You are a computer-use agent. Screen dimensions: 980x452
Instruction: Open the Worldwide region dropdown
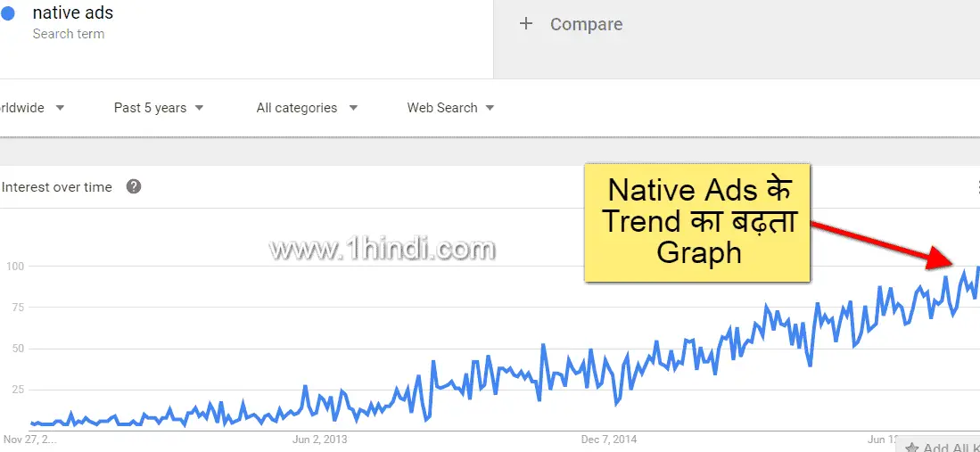(32, 108)
